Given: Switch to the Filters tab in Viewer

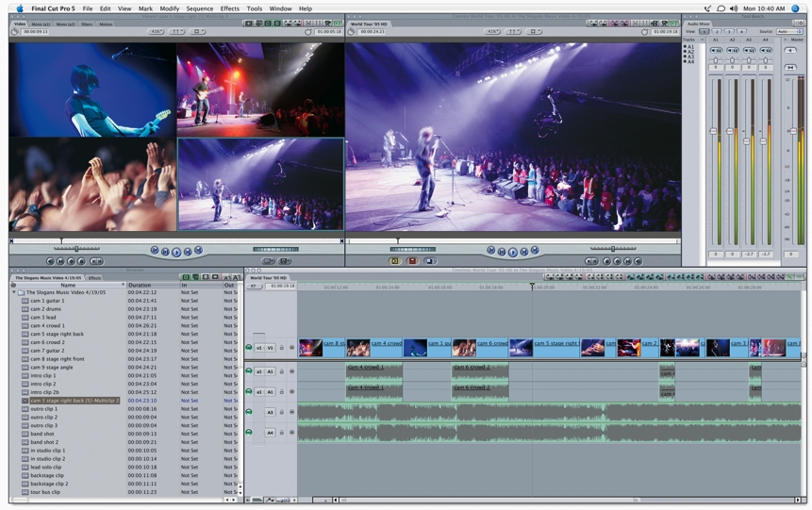Looking at the screenshot, I should tap(87, 24).
